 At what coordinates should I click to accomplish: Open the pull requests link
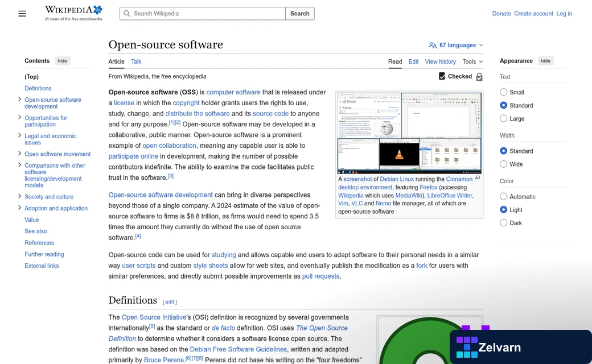(320, 276)
